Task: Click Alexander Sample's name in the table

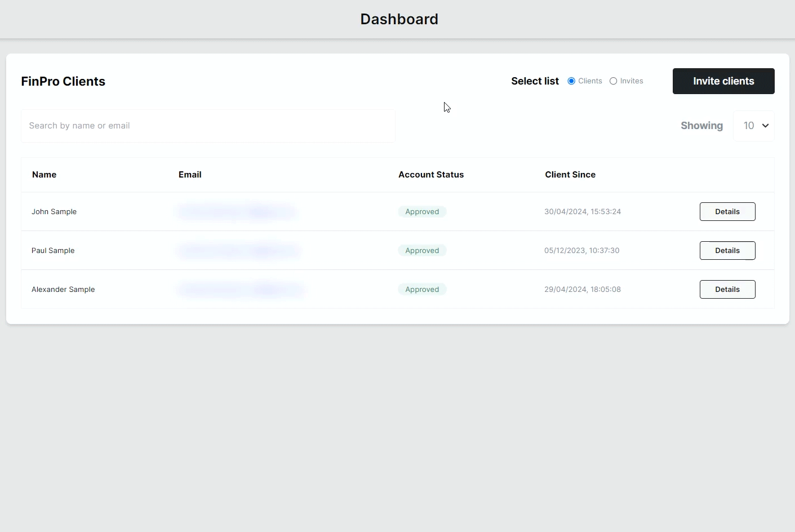Action: [x=63, y=289]
